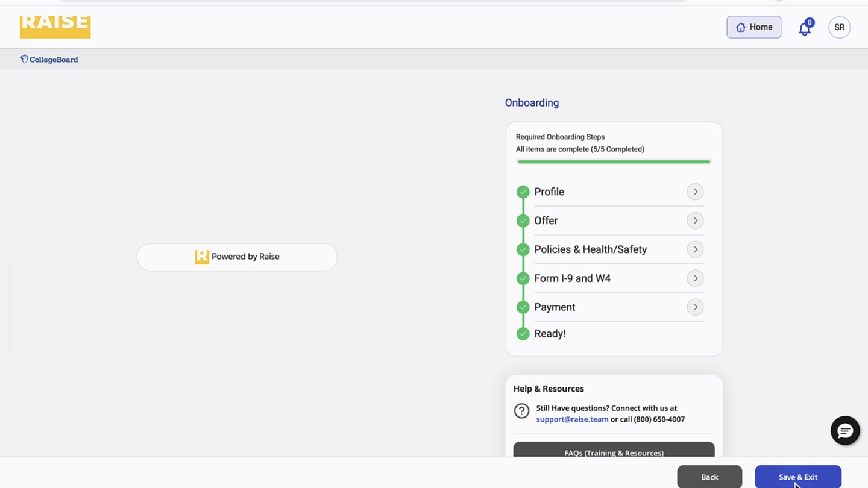Open the Form I-9 and W4 chevron
Viewport: 868px width, 488px height.
(x=695, y=278)
